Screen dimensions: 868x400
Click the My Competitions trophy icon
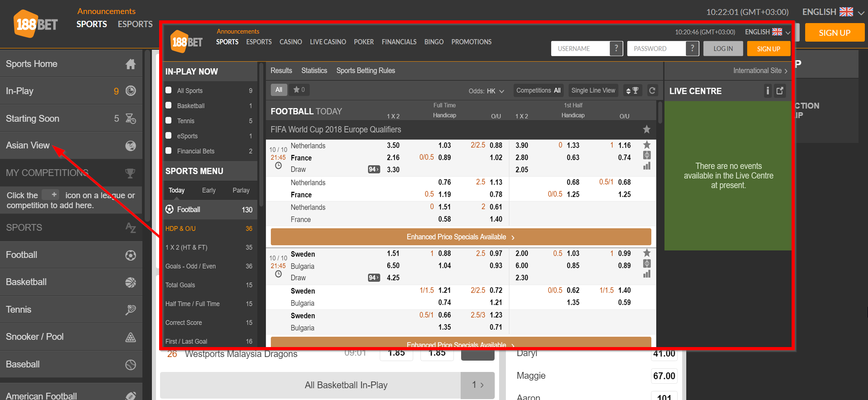130,173
